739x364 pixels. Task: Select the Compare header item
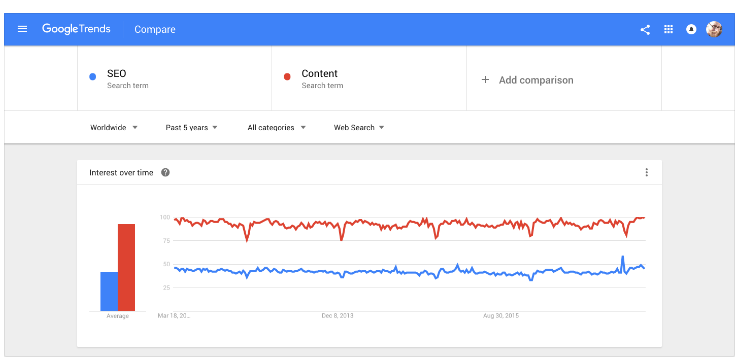tap(155, 29)
